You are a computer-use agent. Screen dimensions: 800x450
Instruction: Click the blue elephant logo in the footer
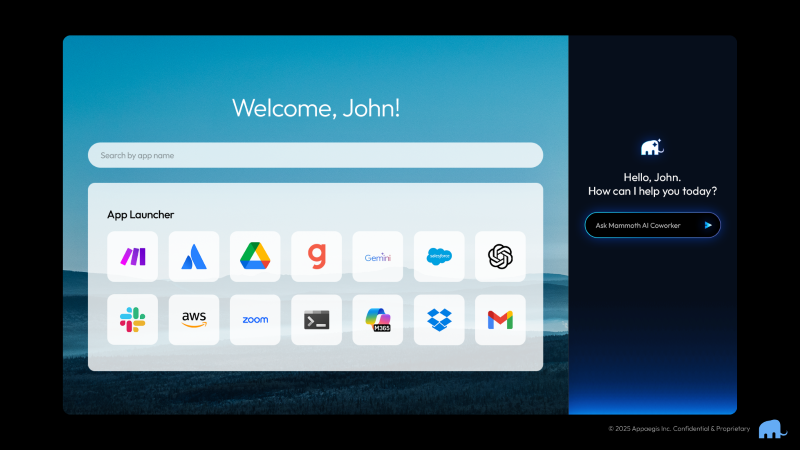pos(771,429)
